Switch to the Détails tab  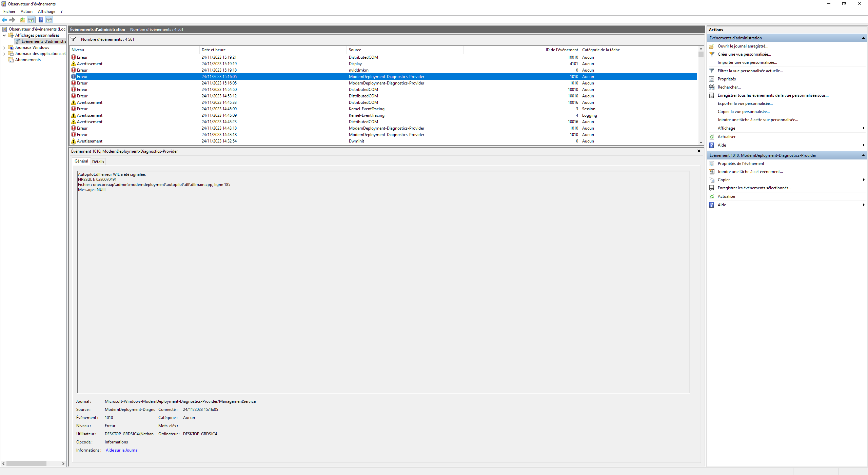pos(98,162)
